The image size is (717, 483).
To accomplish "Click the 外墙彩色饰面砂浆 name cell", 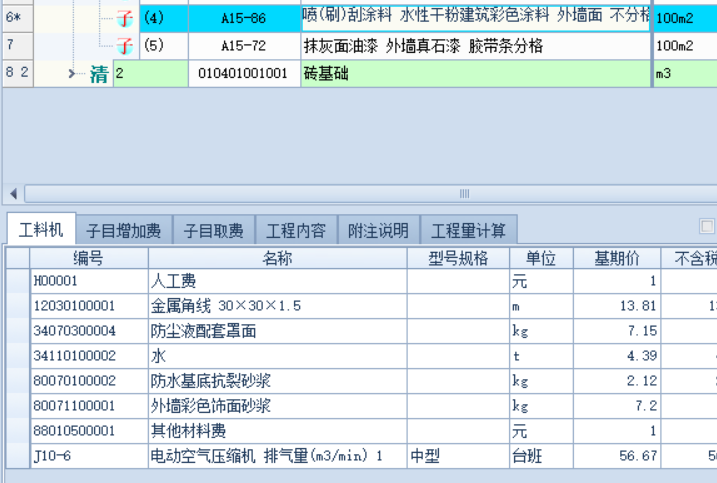I will 278,406.
